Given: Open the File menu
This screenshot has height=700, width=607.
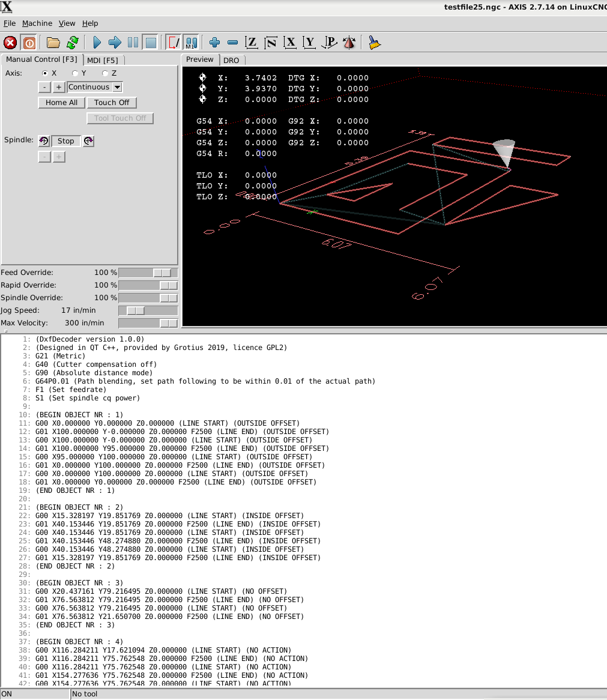Looking at the screenshot, I should point(10,23).
